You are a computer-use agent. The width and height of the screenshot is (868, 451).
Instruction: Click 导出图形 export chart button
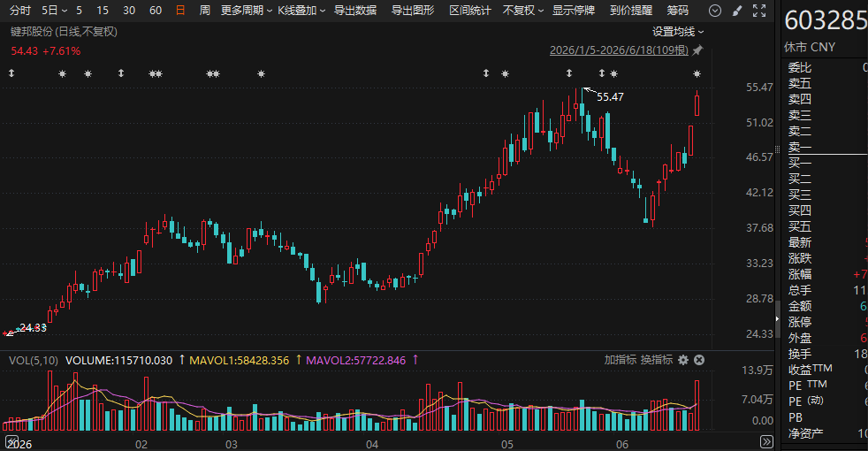(x=413, y=11)
